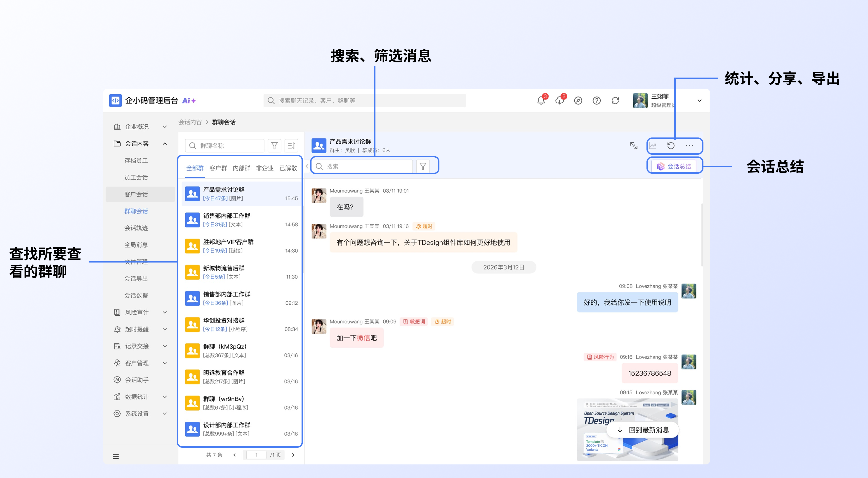
Task: Switch to the 客户群 tab
Action: point(218,168)
